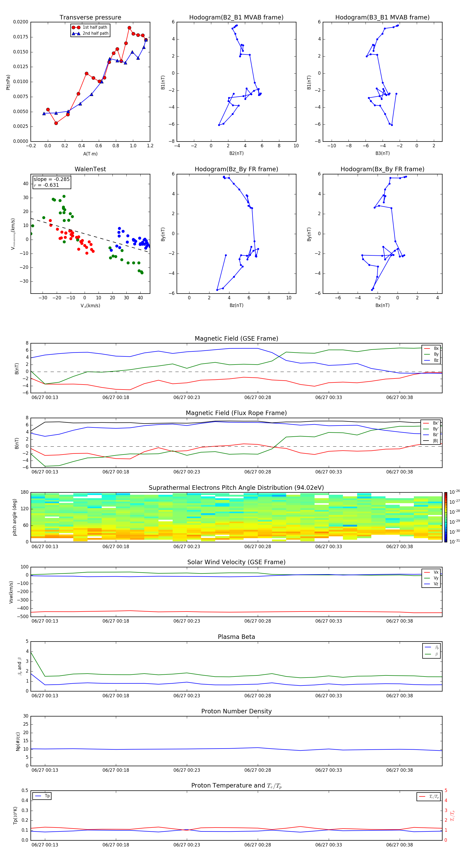The width and height of the screenshot is (473, 868).
Task: Click the 'Tp(10^6K)' y-axis label
Action: [x=15, y=815]
